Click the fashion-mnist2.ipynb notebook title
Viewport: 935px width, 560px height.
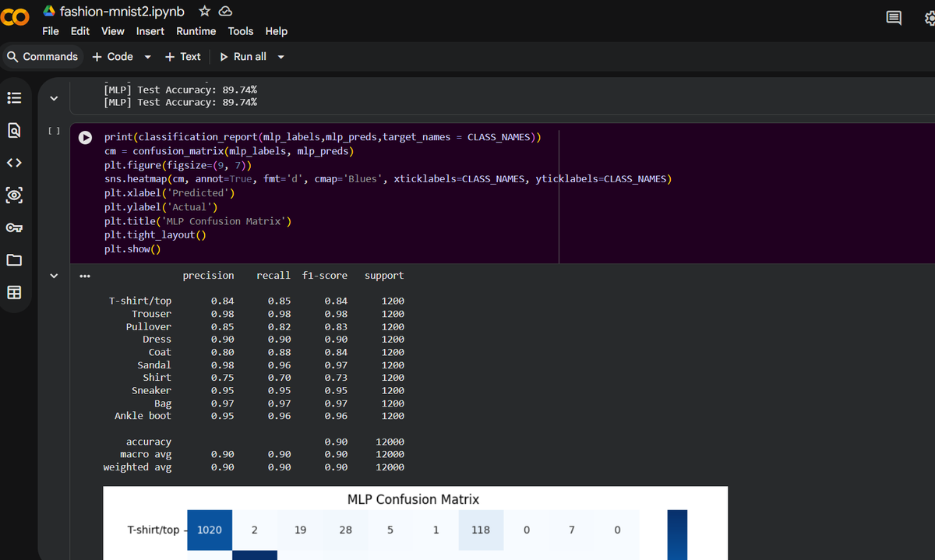(122, 12)
